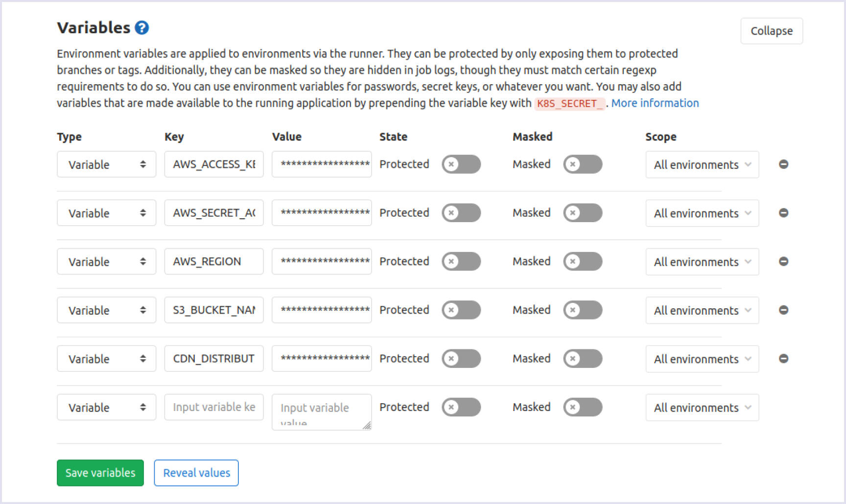The height and width of the screenshot is (504, 846).
Task: Delete the AWS_REGION variable row
Action: pyautogui.click(x=783, y=261)
